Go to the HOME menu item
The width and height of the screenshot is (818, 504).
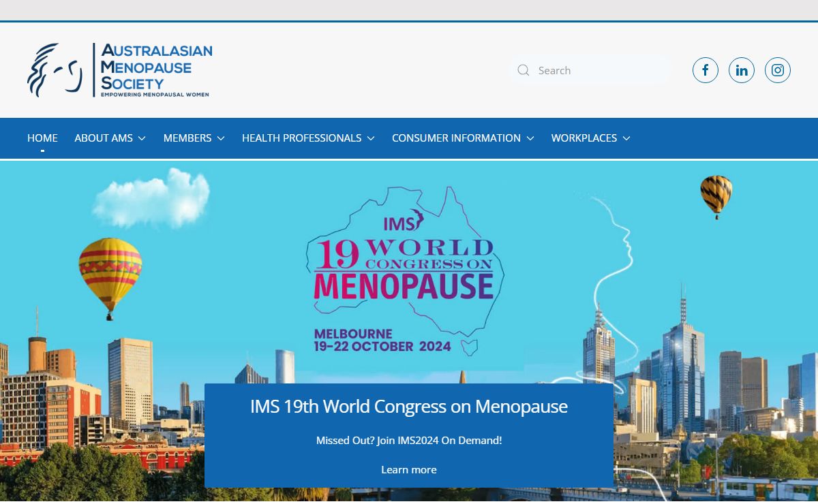click(42, 138)
